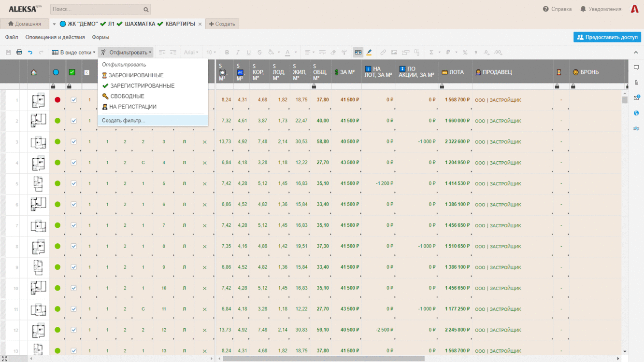Viewport: 644px width, 362px height.
Task: Click the highlight changes pencil icon
Action: (369, 52)
